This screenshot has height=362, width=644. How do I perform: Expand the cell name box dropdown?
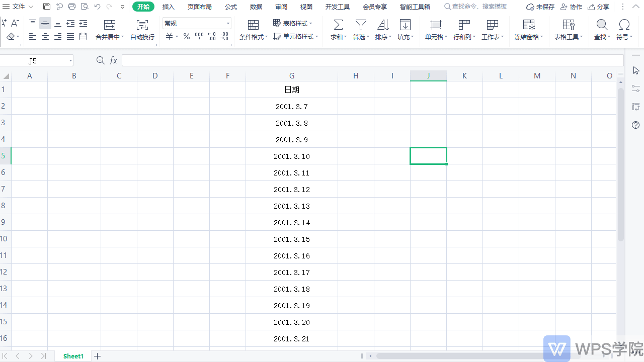click(70, 61)
